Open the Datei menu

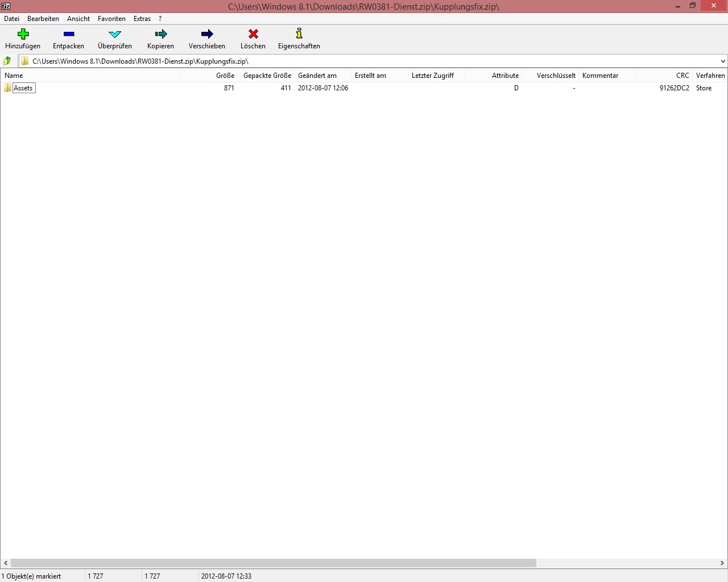click(x=11, y=19)
